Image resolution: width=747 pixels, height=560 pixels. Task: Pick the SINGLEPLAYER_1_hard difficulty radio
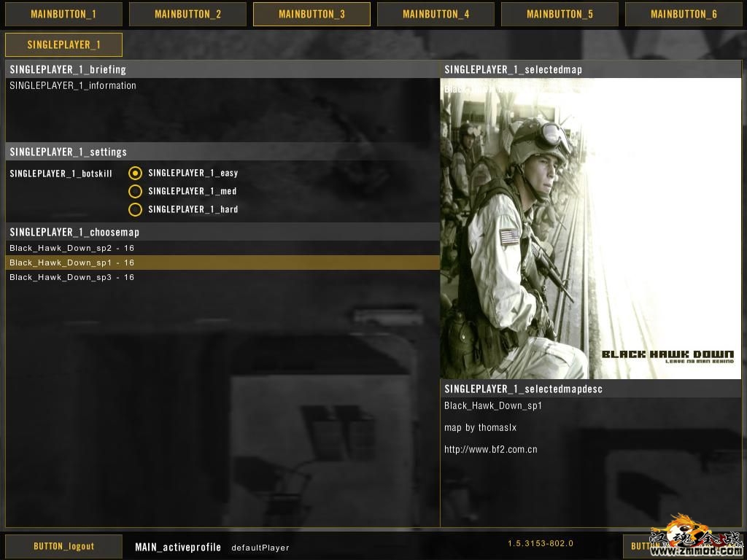[135, 209]
